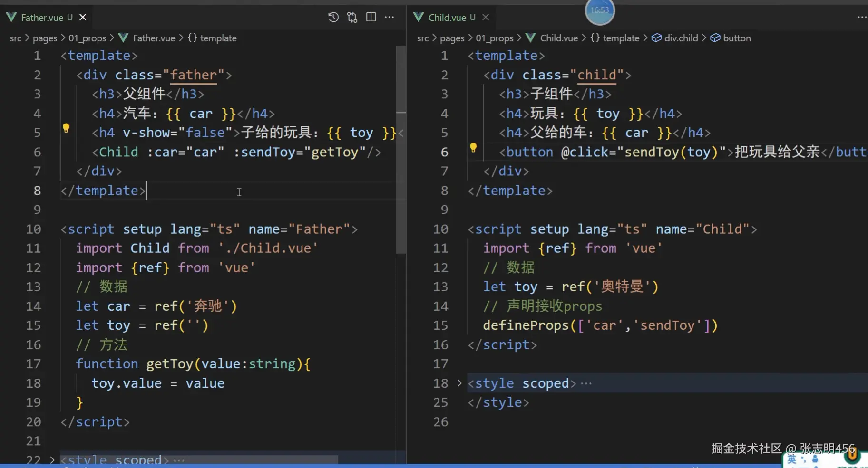Click 子给的玩具 text on Father.vue line 5

coord(276,133)
